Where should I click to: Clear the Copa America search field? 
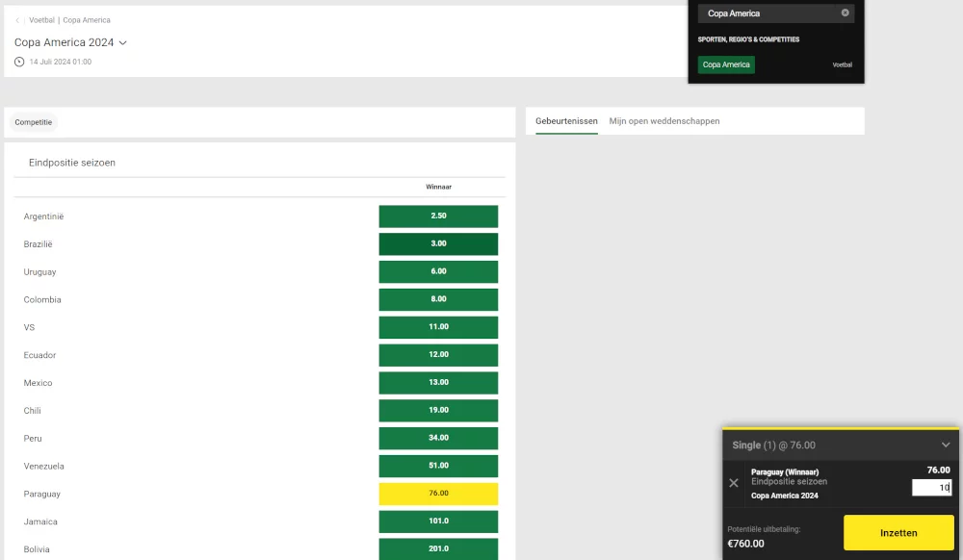pos(846,13)
